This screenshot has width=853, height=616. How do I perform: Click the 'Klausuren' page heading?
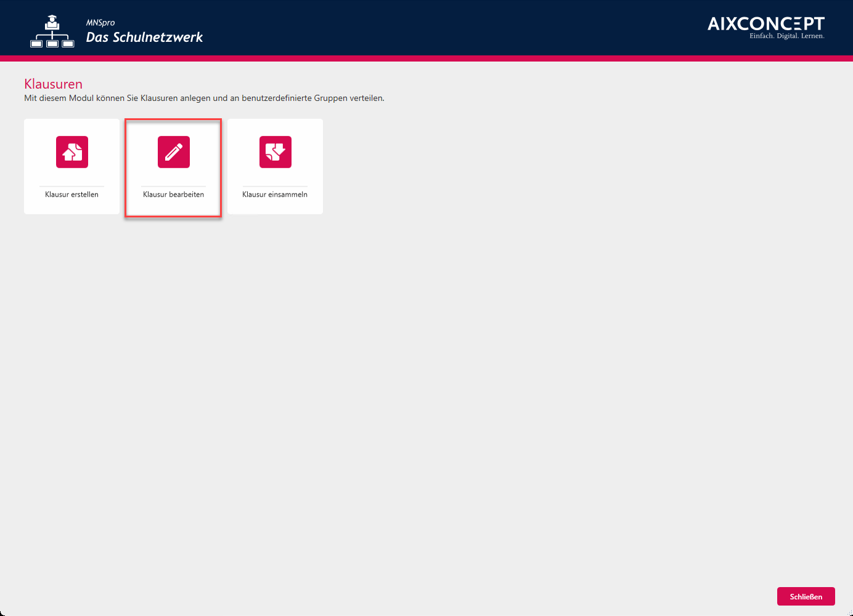tap(53, 84)
